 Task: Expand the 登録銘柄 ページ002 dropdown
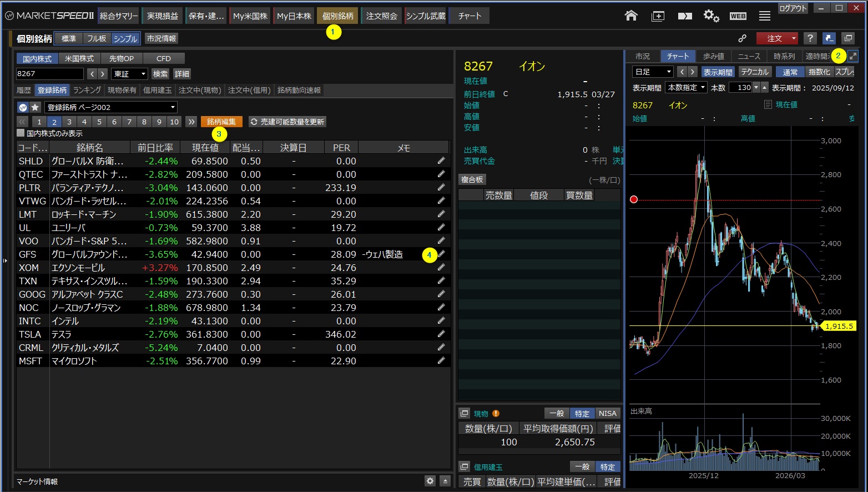tap(111, 107)
